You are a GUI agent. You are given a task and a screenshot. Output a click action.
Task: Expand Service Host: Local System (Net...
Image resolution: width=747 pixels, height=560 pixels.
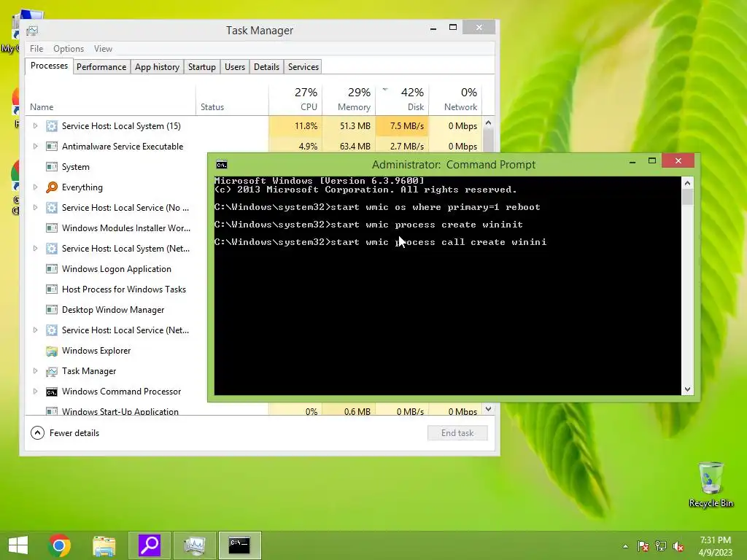point(35,249)
